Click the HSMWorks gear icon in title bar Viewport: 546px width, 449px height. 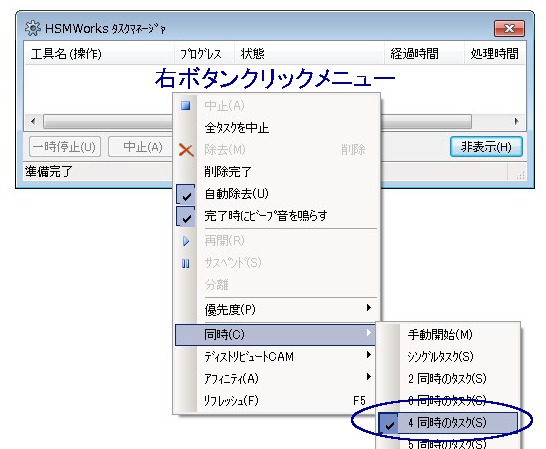pos(33,28)
